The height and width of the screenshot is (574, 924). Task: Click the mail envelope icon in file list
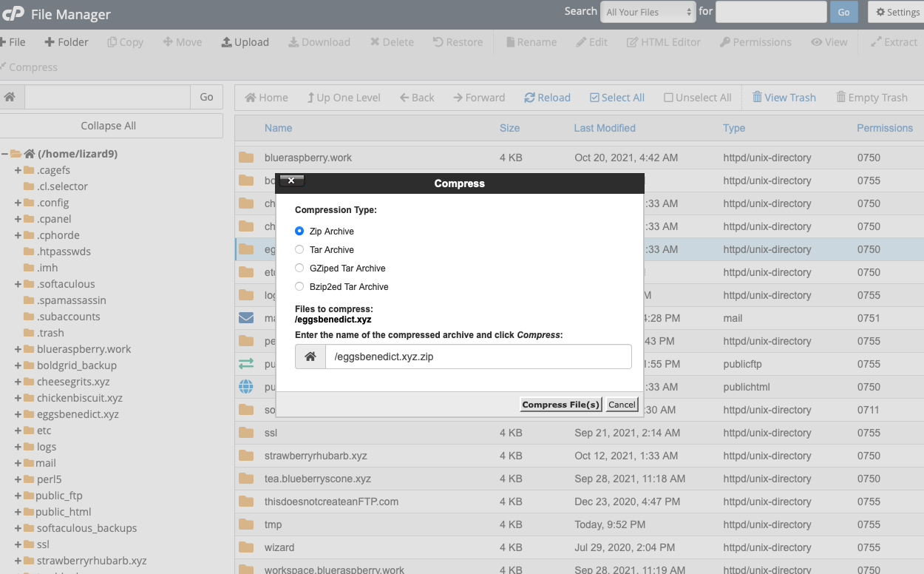point(246,318)
